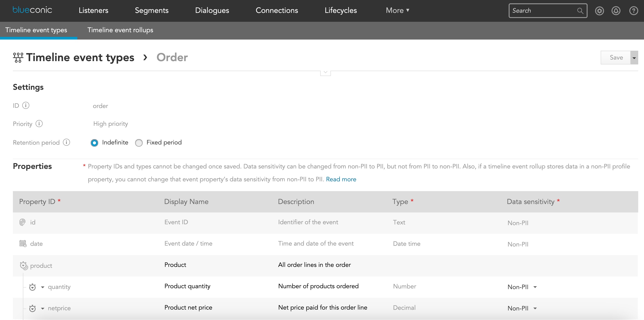Click 'Identifier of the event' description cell

click(x=308, y=222)
